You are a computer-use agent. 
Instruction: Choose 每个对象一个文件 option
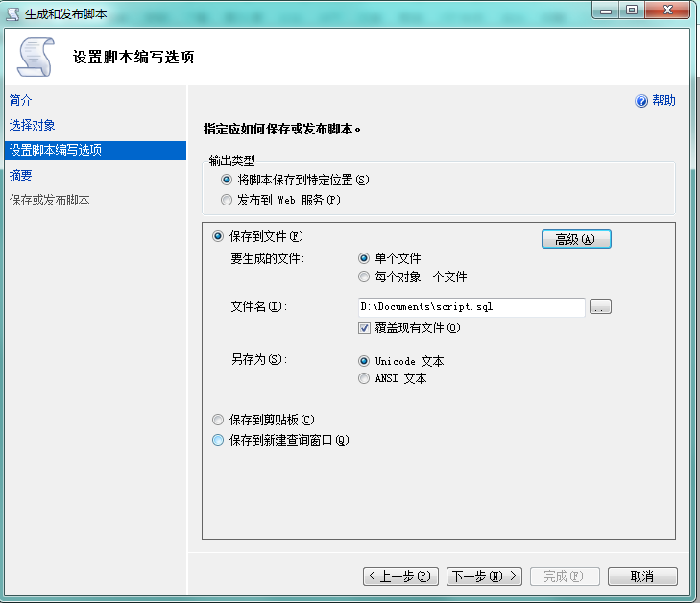coord(365,277)
